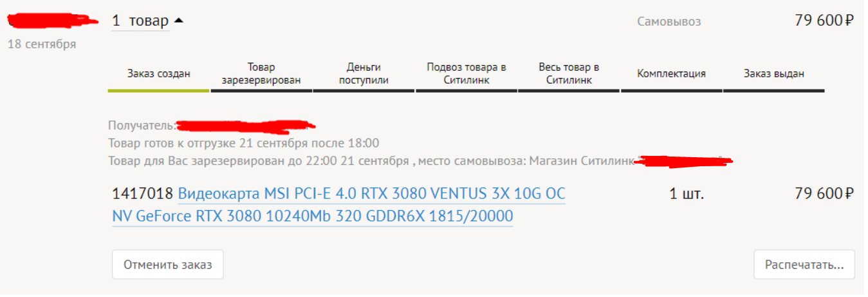
Task: Click the "Весь товар в Ситилинк" step
Action: coord(569,73)
